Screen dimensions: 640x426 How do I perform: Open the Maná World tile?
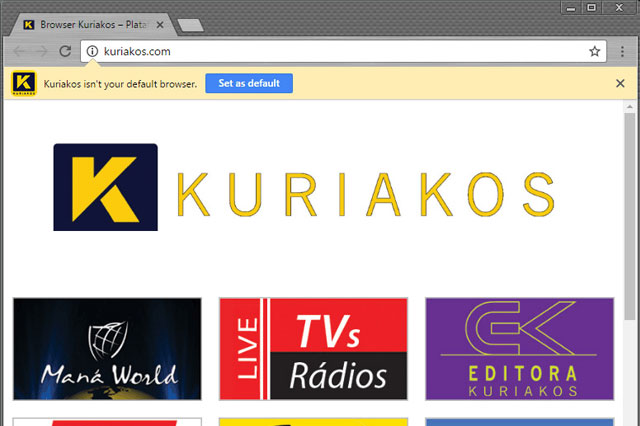click(107, 349)
